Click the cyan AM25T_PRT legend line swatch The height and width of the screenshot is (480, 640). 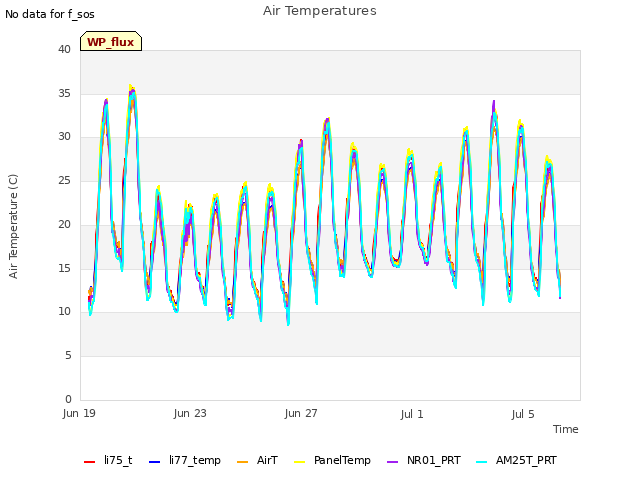pyautogui.click(x=482, y=462)
